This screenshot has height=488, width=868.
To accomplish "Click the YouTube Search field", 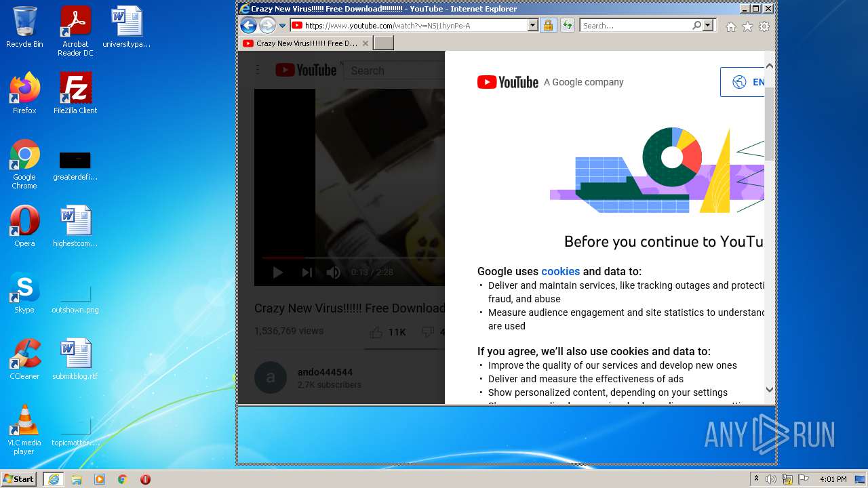I will coord(395,70).
